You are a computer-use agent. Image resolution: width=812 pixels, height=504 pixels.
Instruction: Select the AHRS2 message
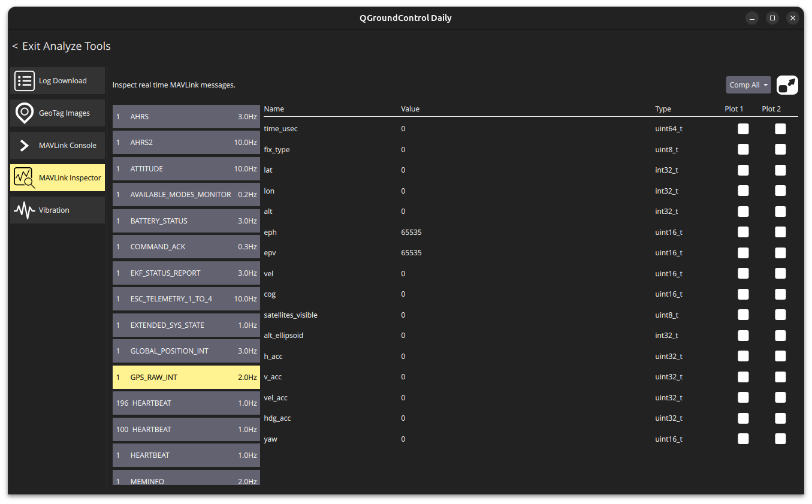point(186,143)
